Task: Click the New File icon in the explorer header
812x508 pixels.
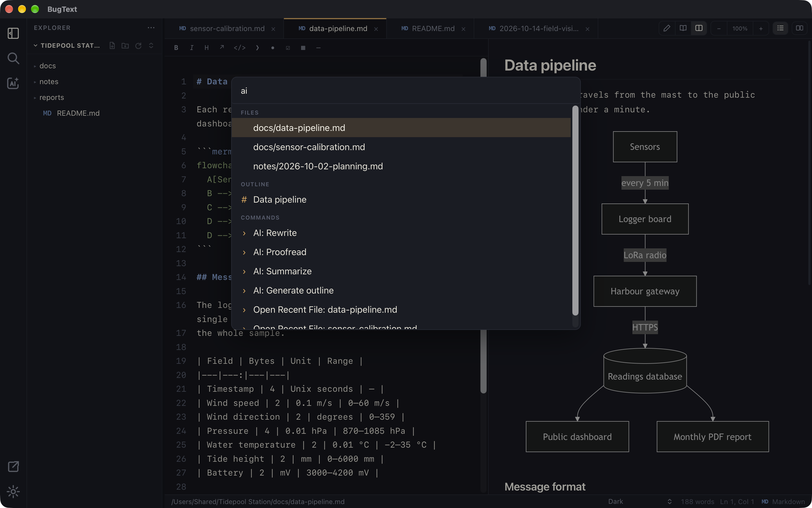Action: (x=112, y=45)
